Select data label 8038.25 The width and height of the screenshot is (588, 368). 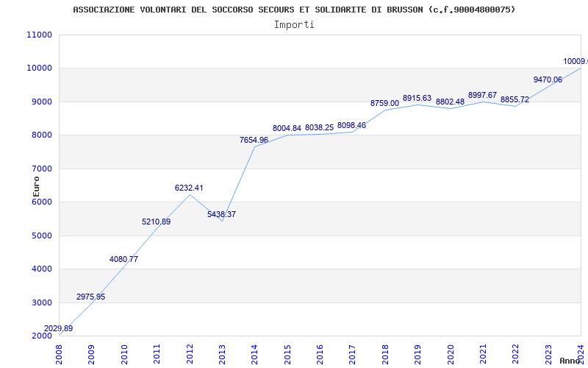click(320, 127)
